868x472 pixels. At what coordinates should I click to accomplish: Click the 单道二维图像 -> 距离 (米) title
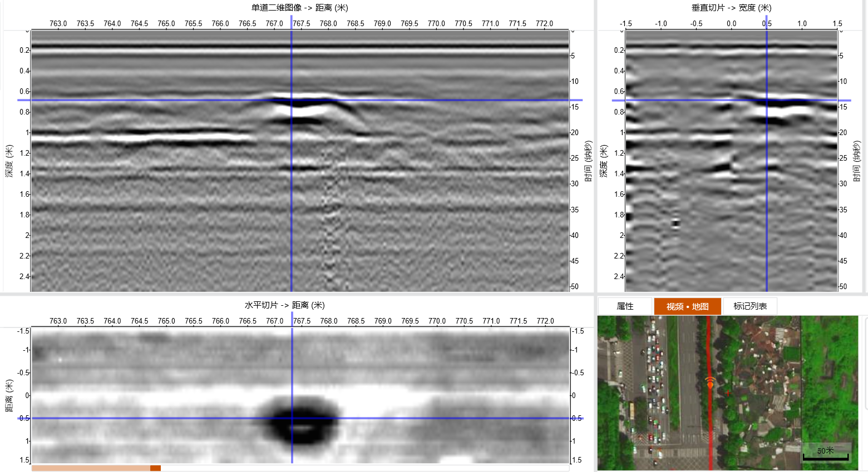pyautogui.click(x=299, y=8)
